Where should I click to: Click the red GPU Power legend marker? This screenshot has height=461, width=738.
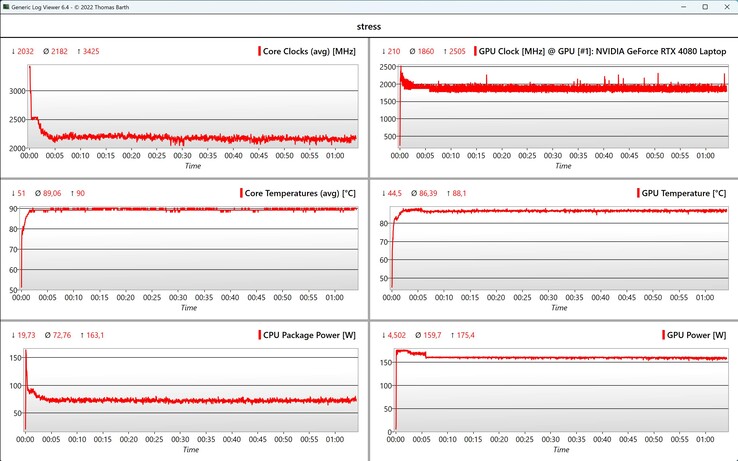click(x=663, y=334)
